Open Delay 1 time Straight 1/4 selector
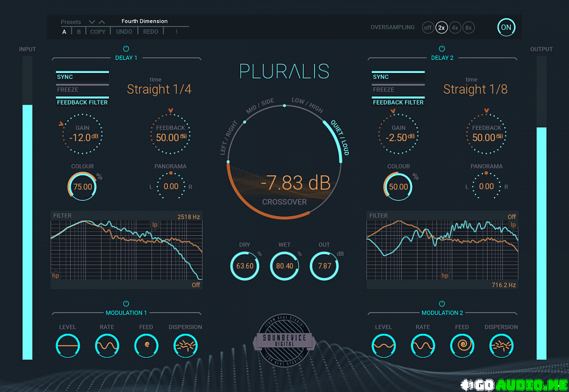This screenshot has height=392, width=569. [x=159, y=89]
